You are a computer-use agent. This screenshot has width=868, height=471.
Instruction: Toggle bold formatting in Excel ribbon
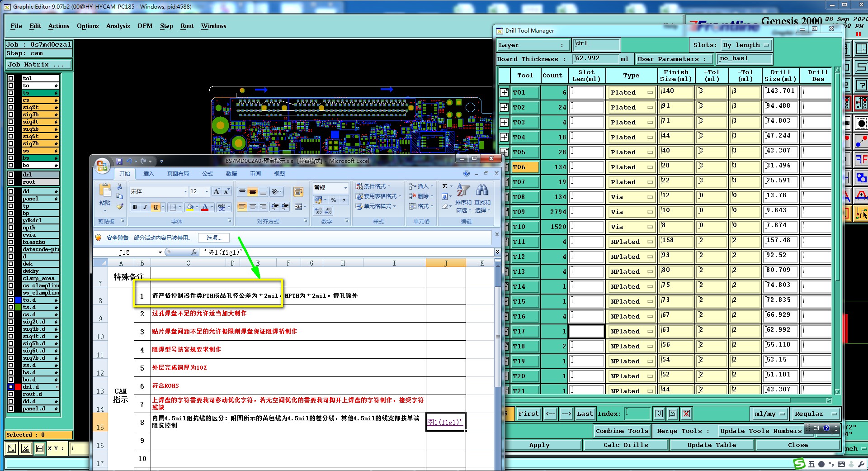pos(135,207)
